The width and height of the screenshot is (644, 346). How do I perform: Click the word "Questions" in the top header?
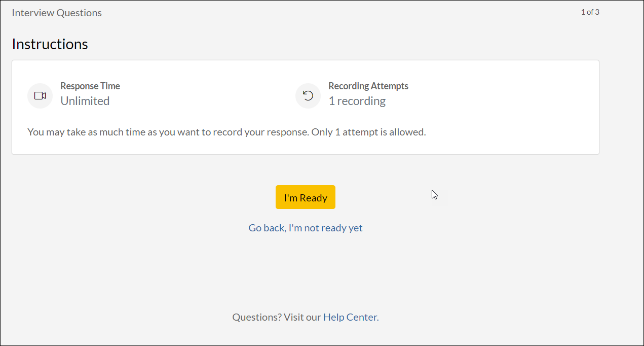(79, 13)
